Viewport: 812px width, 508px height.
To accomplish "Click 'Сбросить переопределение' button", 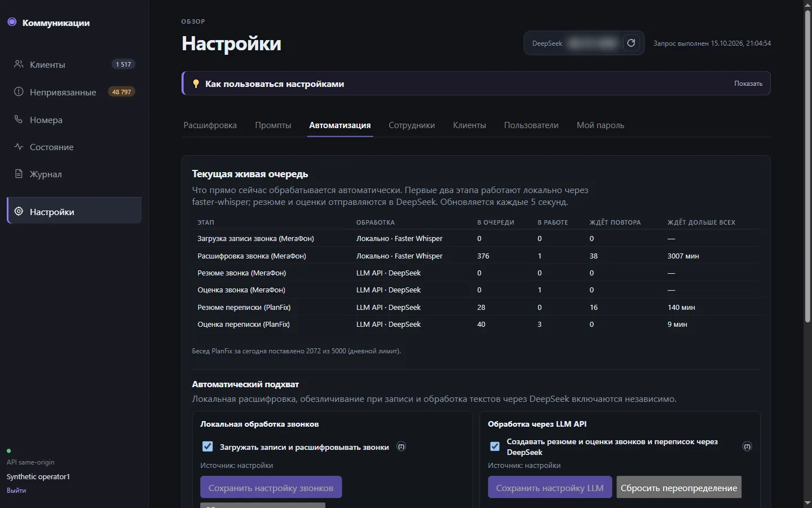I will click(x=679, y=488).
